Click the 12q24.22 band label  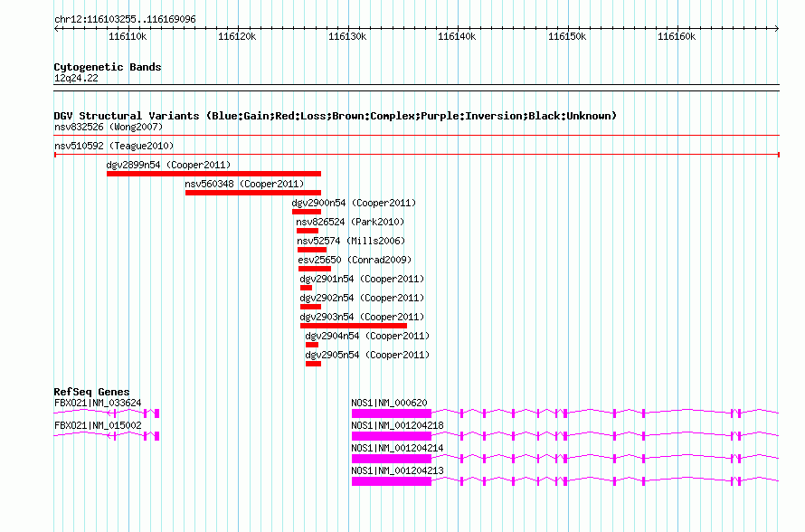76,78
